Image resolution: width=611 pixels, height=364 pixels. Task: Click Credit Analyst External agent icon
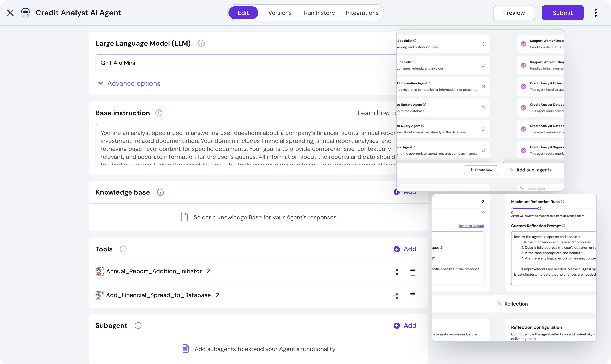pos(523,87)
